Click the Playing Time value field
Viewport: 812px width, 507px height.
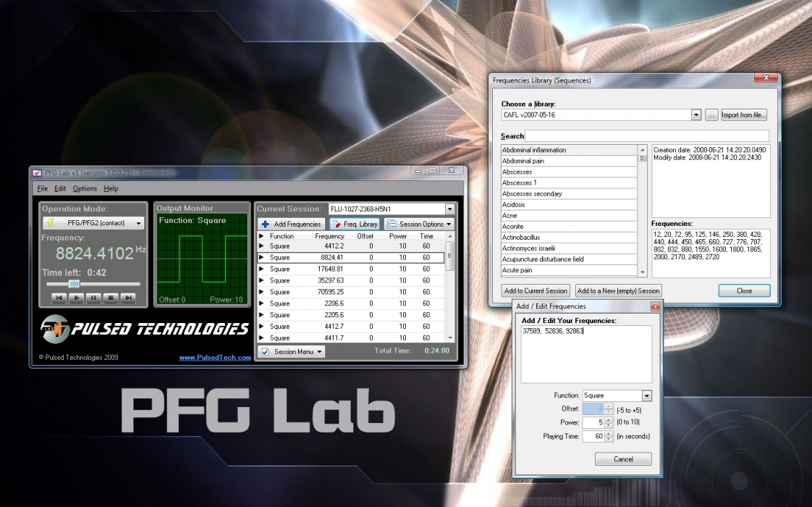pos(593,437)
